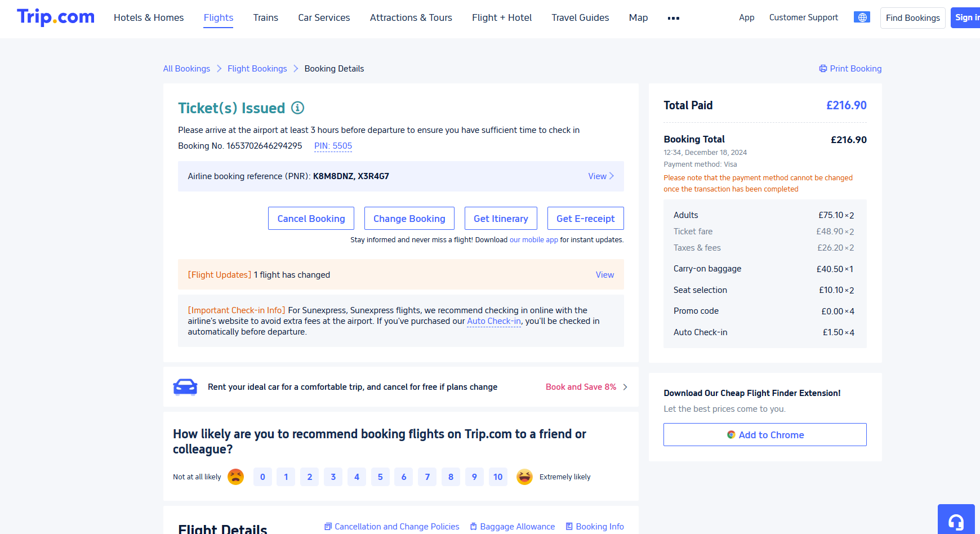Click the three-dots more menu icon
This screenshot has width=980, height=534.
(x=673, y=18)
